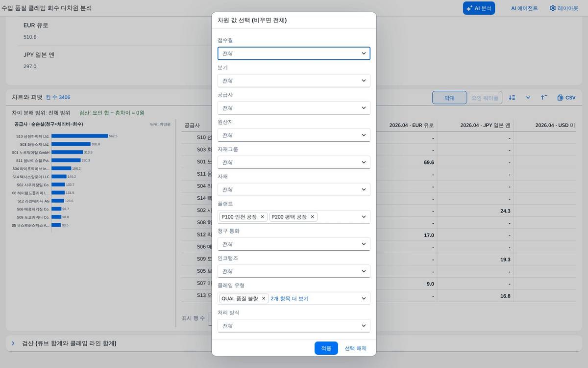The width and height of the screenshot is (588, 368).
Task: Click the sort ascending arrow icon
Action: (x=544, y=98)
